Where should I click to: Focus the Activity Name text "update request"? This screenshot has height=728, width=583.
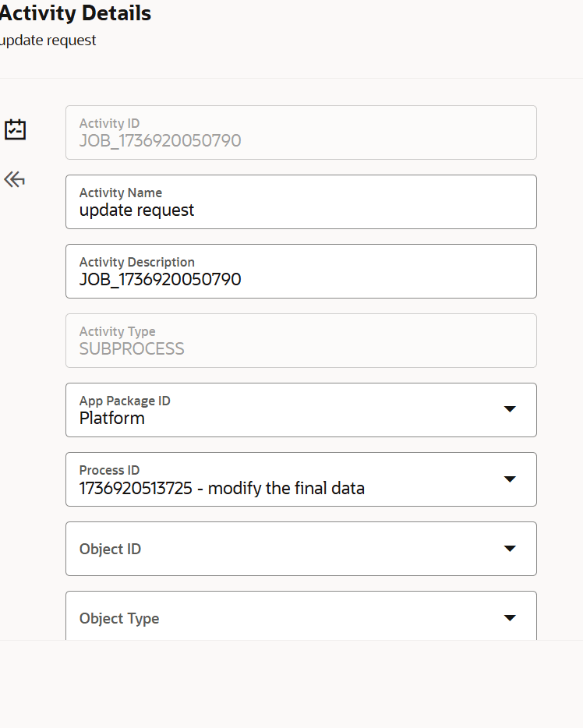[137, 210]
